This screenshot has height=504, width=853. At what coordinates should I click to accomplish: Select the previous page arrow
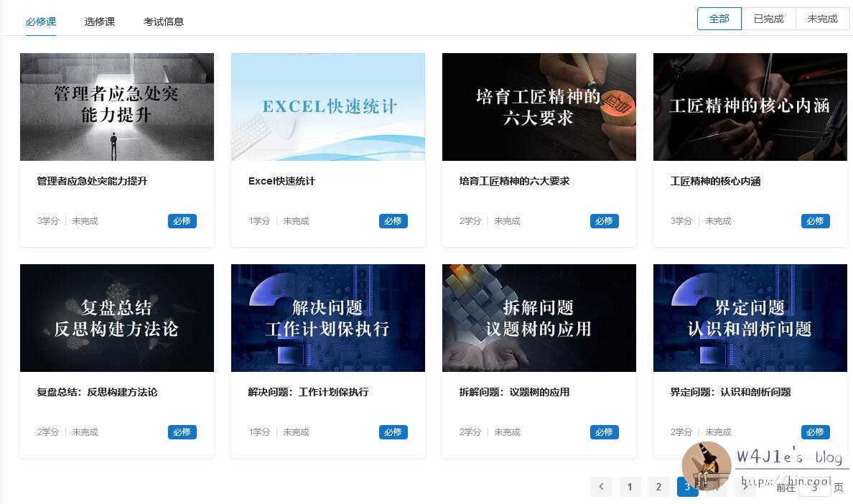coord(601,487)
